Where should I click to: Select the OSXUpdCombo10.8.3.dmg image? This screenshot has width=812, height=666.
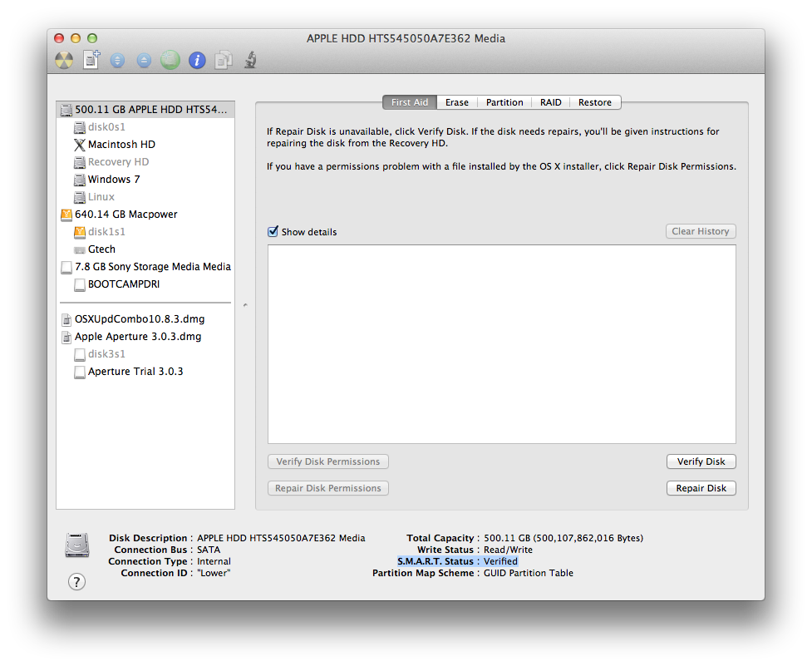145,319
